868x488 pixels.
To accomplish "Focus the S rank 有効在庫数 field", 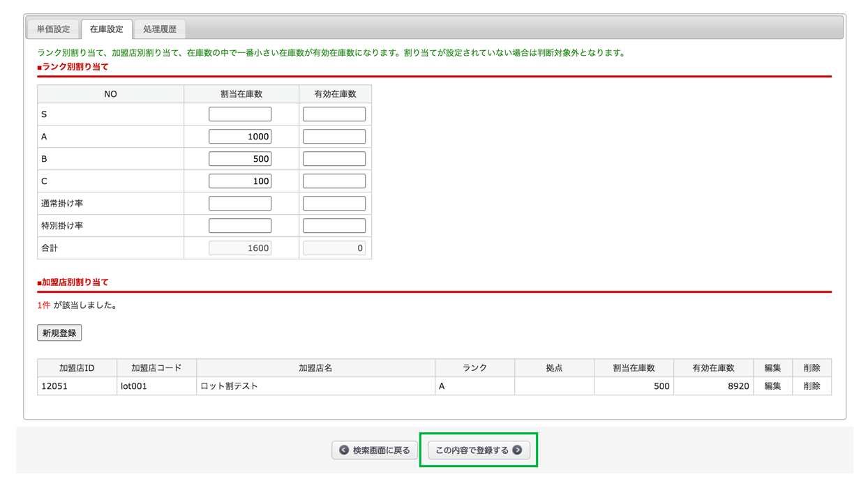I will coord(334,114).
